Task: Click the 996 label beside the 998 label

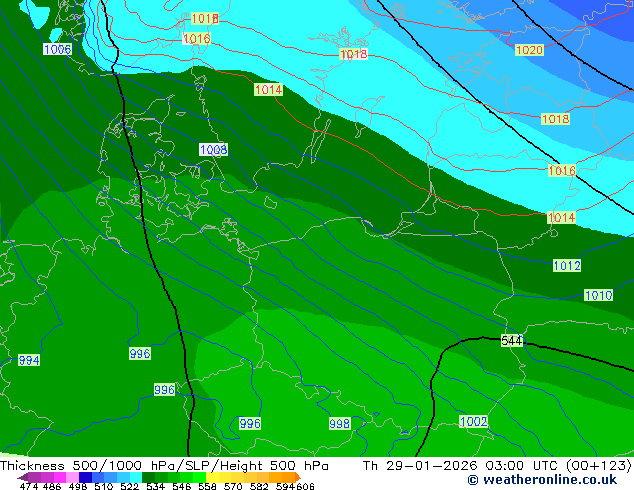Action: 250,423
